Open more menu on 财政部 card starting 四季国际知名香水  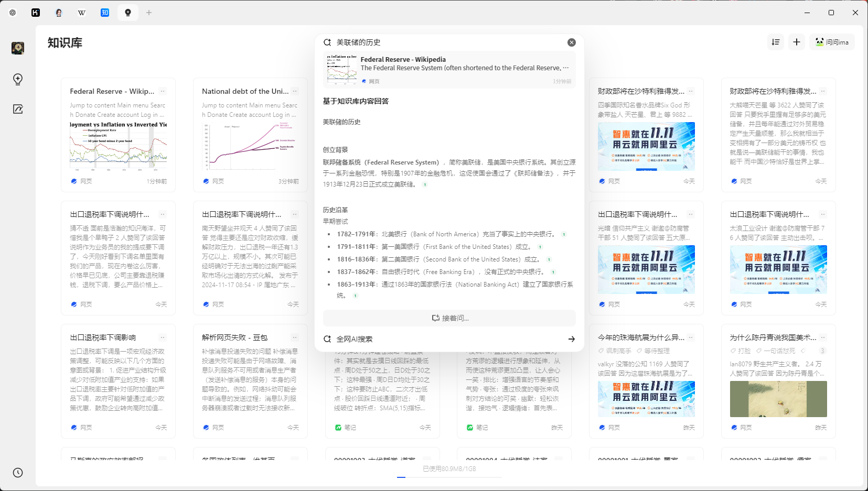691,91
